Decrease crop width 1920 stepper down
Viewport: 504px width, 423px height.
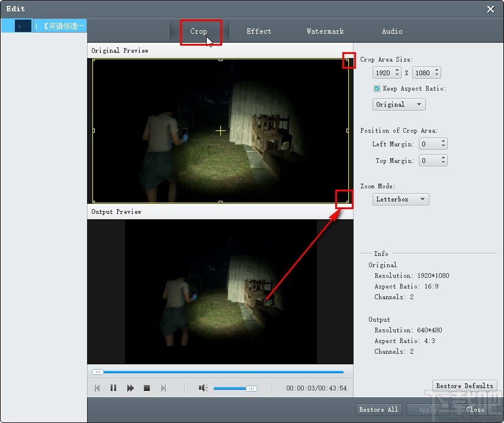[x=397, y=75]
